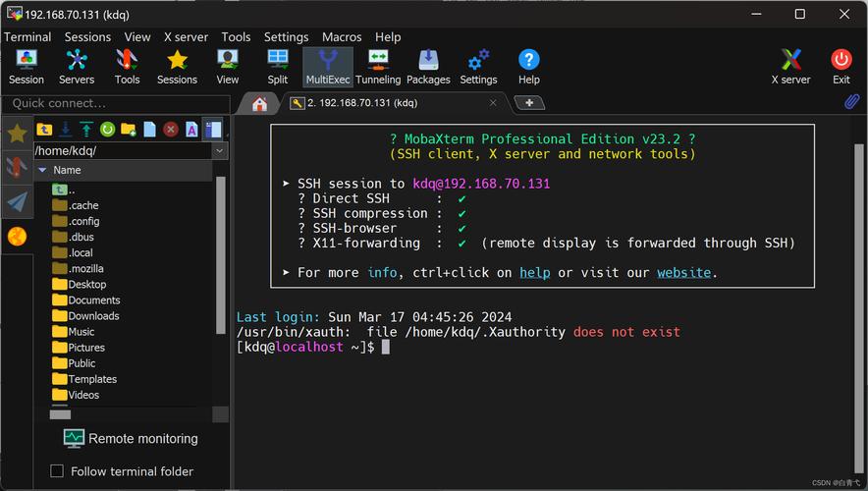Click the paperclip icon at right
The height and width of the screenshot is (491, 868).
point(851,102)
